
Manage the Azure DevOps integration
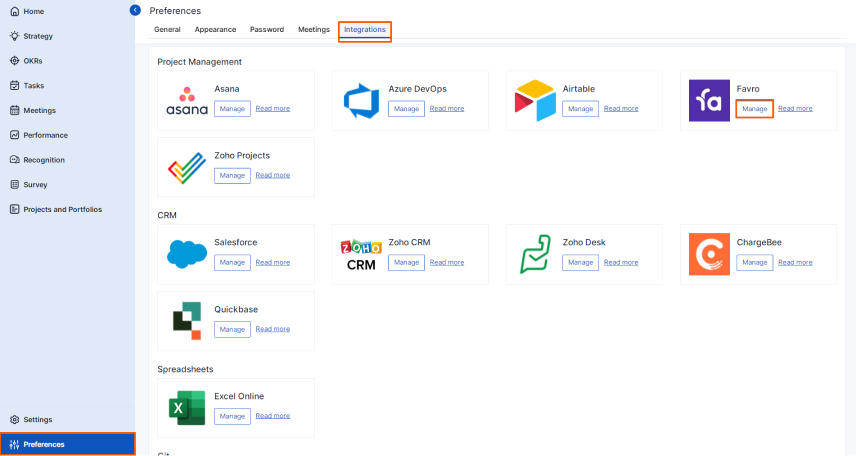pos(406,109)
